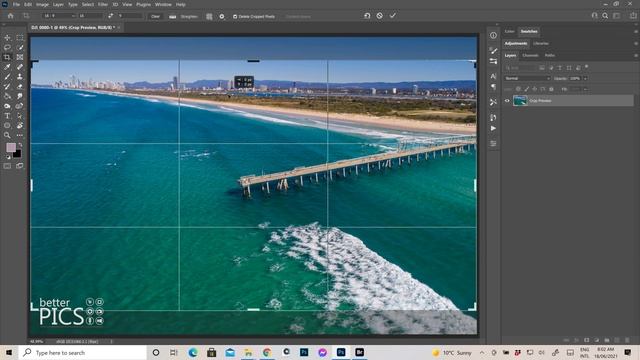Select the Eyedropper tool

(7, 67)
